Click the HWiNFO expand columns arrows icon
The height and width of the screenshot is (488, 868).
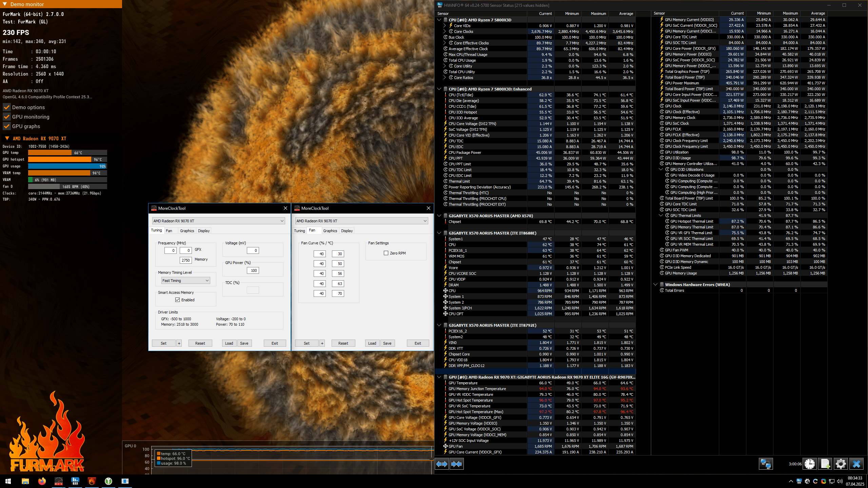(x=442, y=464)
